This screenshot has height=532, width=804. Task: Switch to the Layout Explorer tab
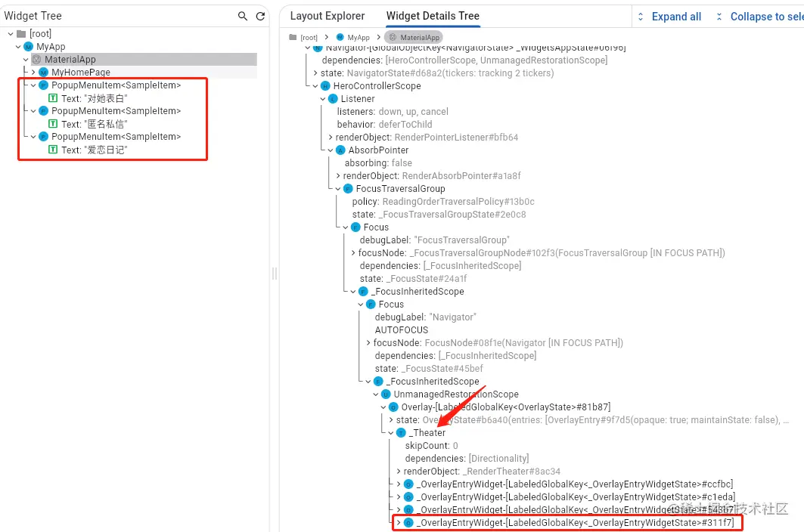click(x=327, y=16)
